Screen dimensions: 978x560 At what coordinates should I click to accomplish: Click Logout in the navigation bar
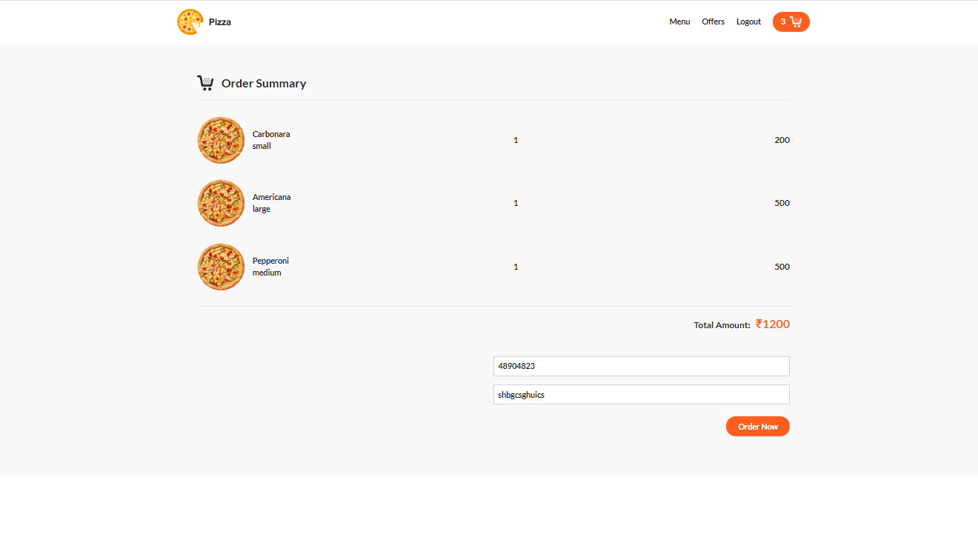(748, 21)
